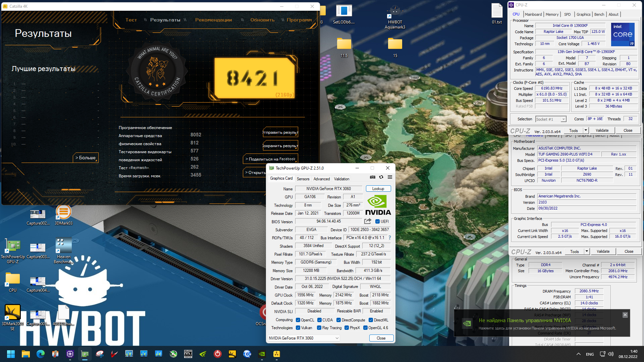Select the SetLODb6 desktop icon
Image resolution: width=644 pixels, height=362 pixels.
point(344,15)
